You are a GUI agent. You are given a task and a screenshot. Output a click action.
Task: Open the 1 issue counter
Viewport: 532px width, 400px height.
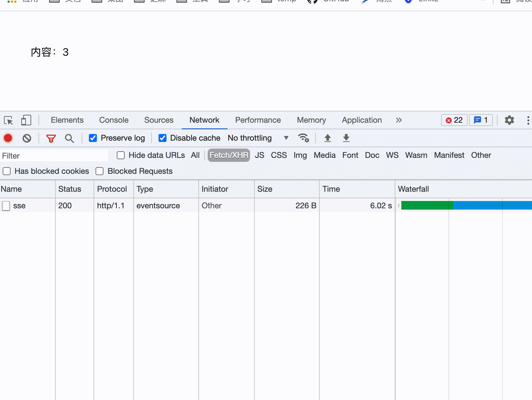(481, 120)
